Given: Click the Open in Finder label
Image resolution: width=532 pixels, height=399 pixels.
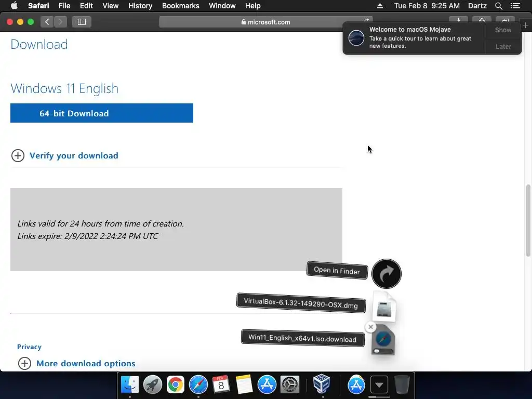Looking at the screenshot, I should 337,270.
